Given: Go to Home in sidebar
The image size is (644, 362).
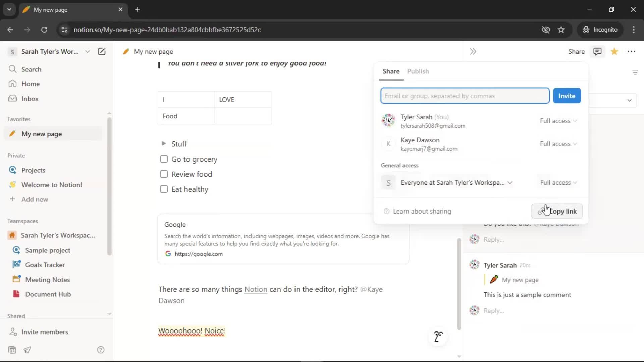Looking at the screenshot, I should click(x=30, y=84).
